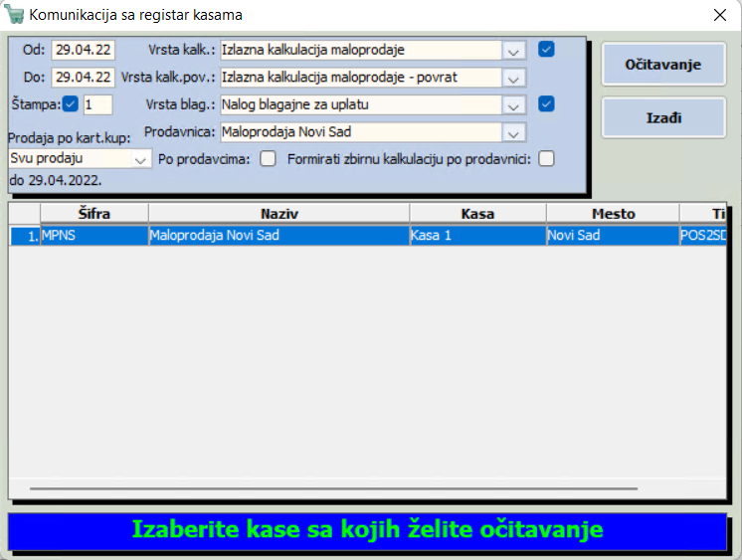Expand the Vrsta blag. dropdown arrow

click(x=513, y=105)
